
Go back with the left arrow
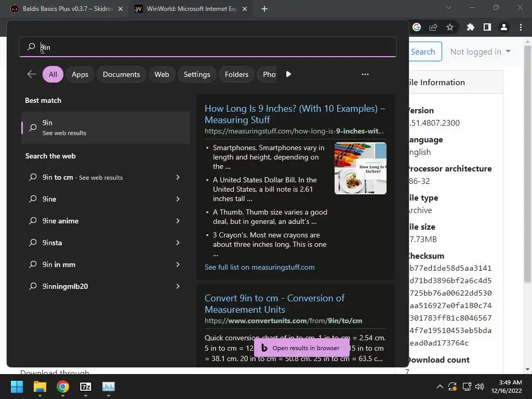(x=32, y=74)
